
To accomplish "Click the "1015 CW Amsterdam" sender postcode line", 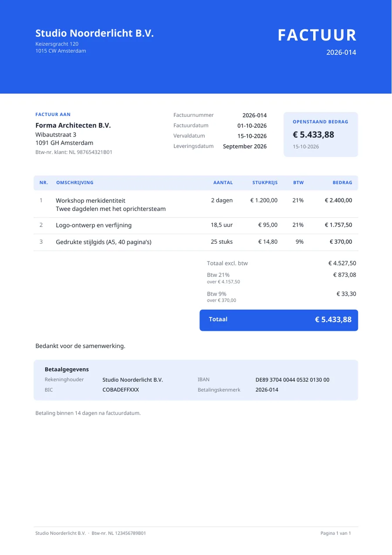I will (61, 51).
